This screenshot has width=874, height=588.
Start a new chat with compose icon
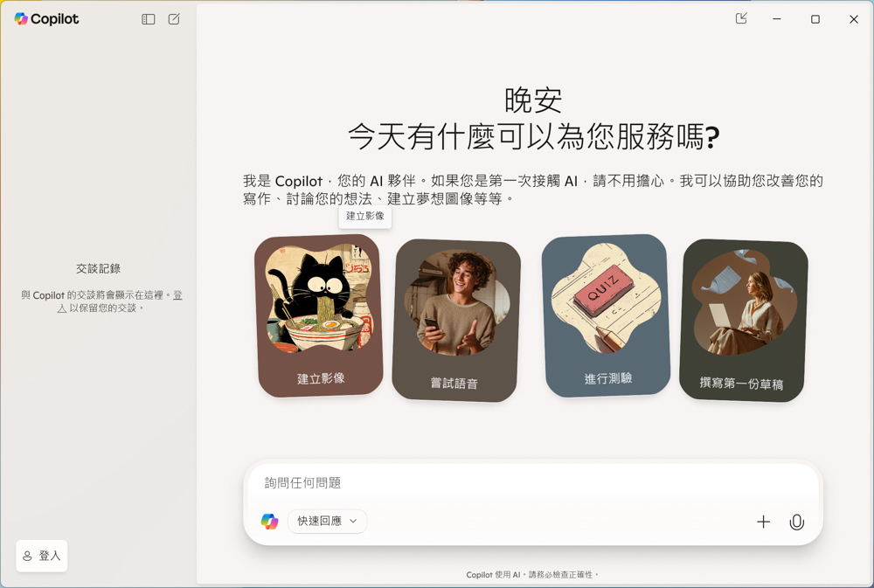[x=174, y=19]
